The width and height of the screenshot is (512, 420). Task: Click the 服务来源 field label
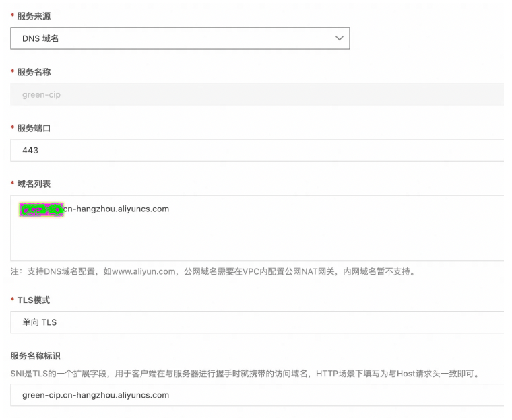[34, 15]
